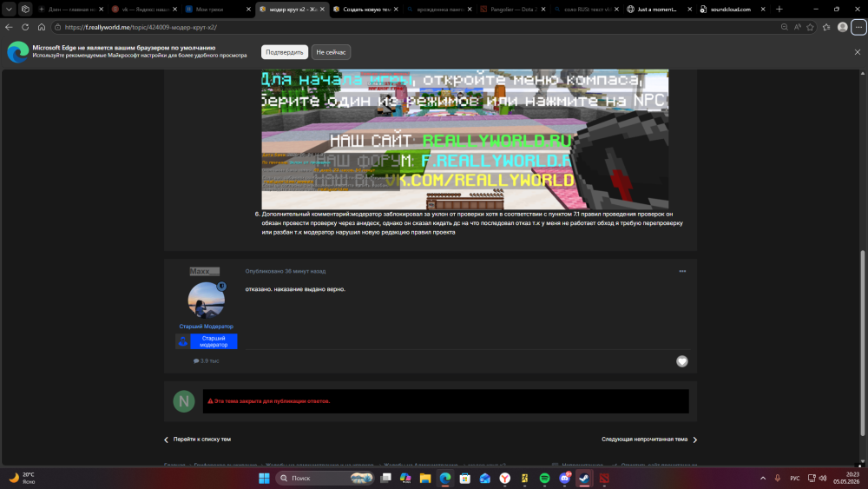The height and width of the screenshot is (489, 868).
Task: Click the microphone tray icon
Action: coord(777,478)
